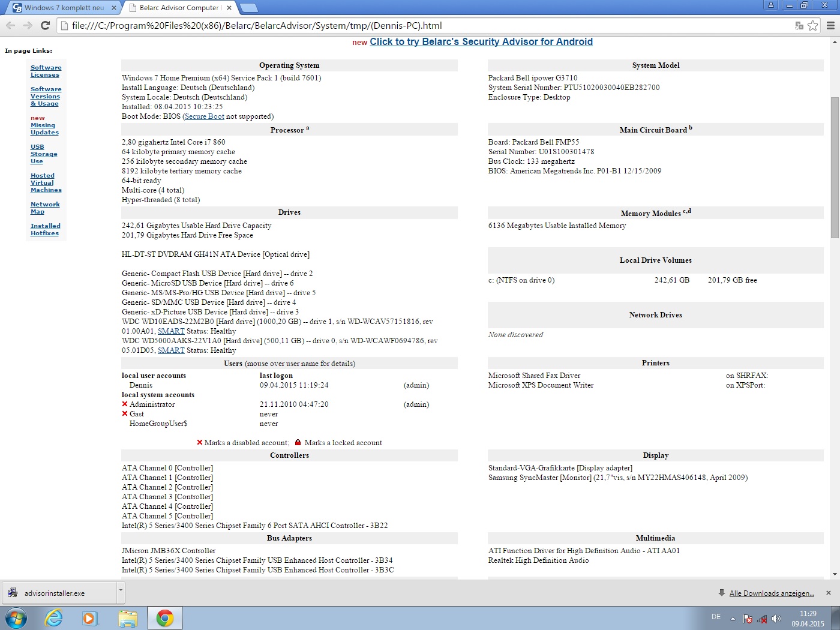The height and width of the screenshot is (630, 840).
Task: Go to Missing Updates section
Action: click(x=44, y=129)
